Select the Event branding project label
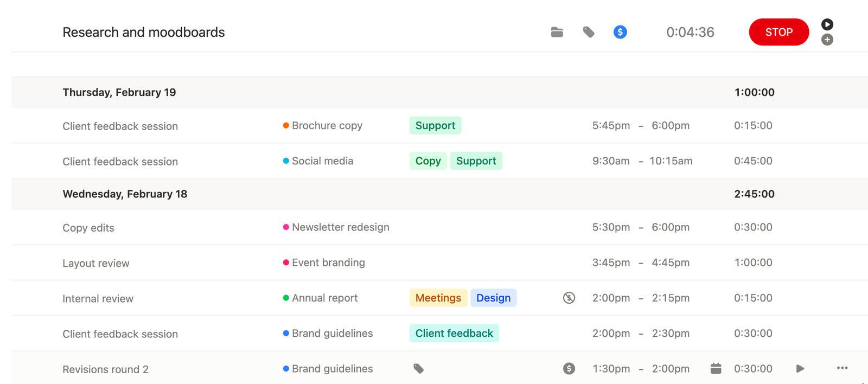 (x=328, y=263)
